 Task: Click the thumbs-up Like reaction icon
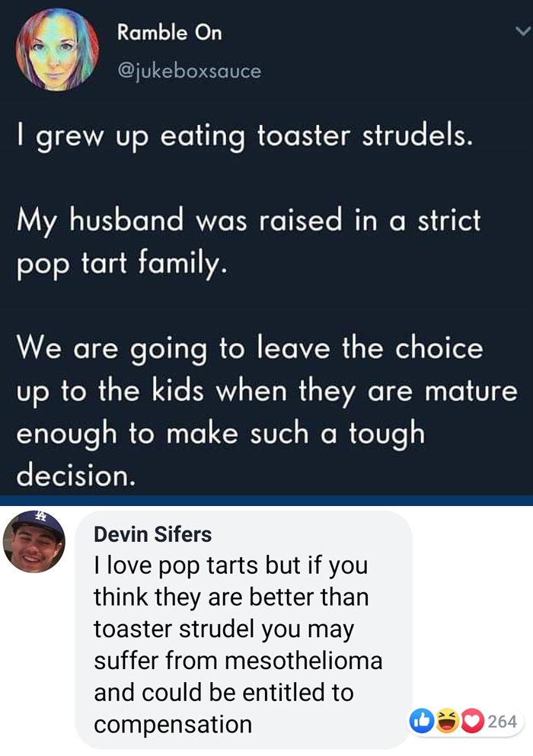pyautogui.click(x=421, y=721)
